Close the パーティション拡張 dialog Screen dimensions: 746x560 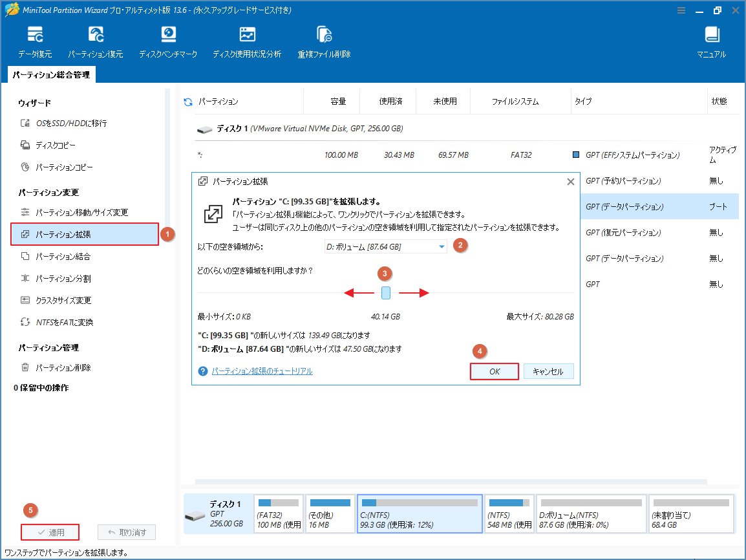570,182
